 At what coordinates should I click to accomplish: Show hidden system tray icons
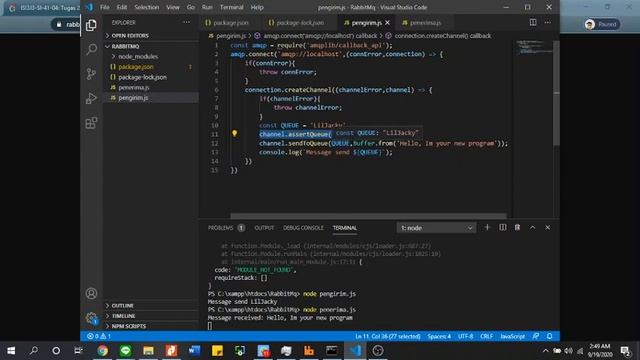coord(545,351)
